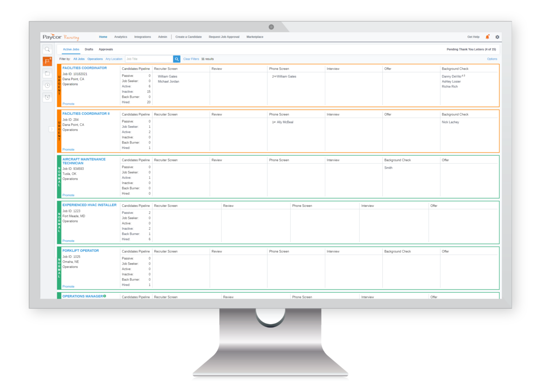
Task: Open settings using the gear icon
Action: tap(497, 37)
